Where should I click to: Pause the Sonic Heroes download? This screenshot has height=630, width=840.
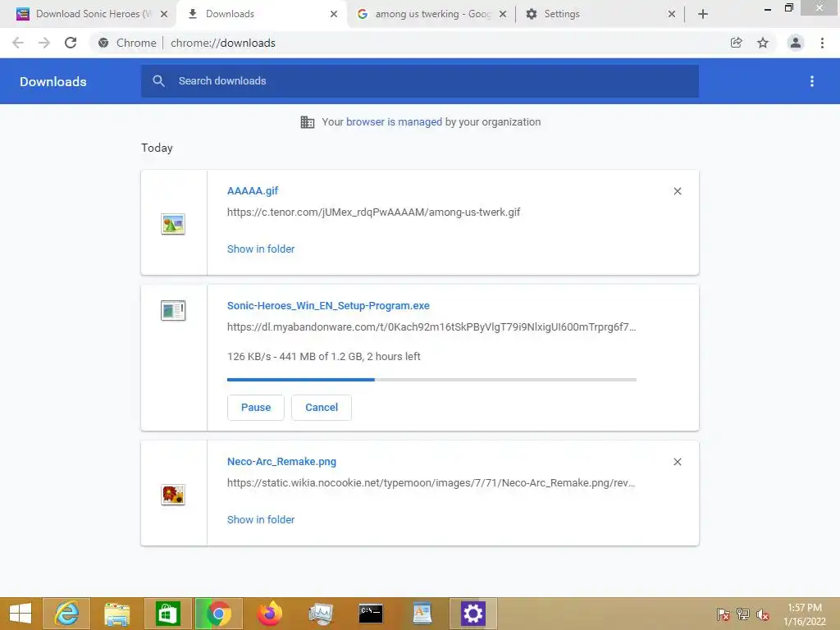pyautogui.click(x=256, y=408)
